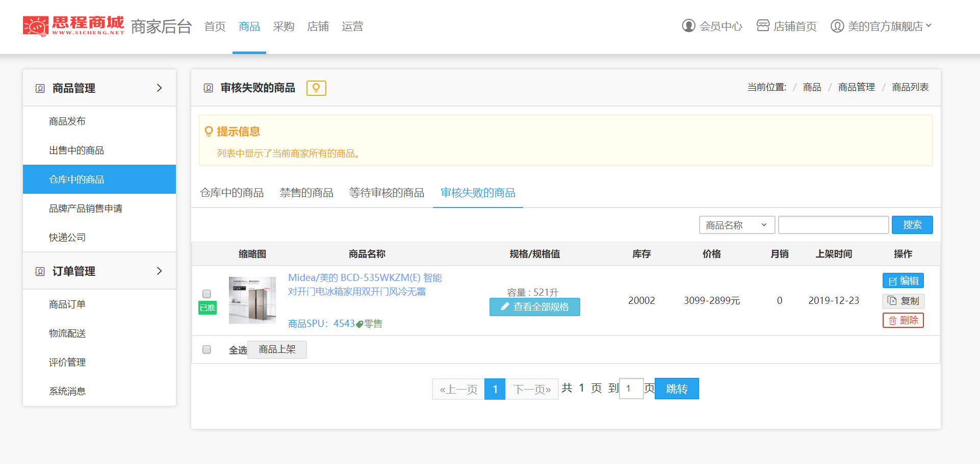Go to the «上一页 previous page
The height and width of the screenshot is (464, 980).
click(458, 389)
